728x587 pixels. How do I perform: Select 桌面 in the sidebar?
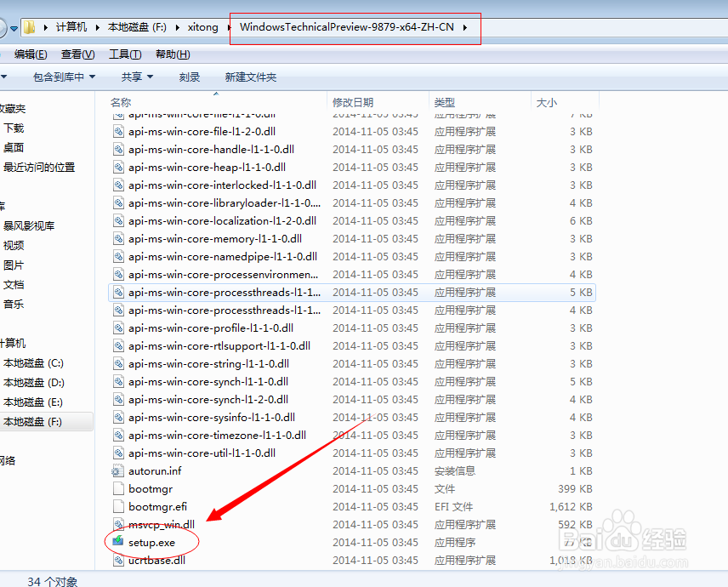(14, 148)
